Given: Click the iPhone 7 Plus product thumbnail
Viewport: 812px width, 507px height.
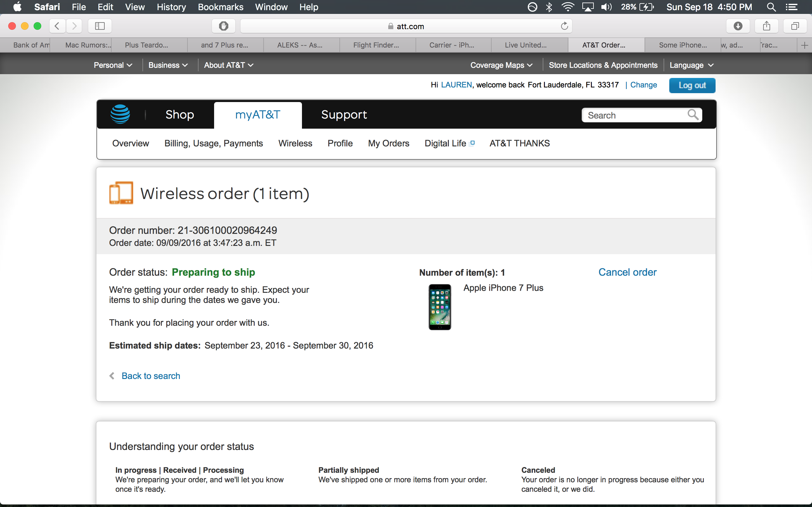Looking at the screenshot, I should (x=440, y=307).
